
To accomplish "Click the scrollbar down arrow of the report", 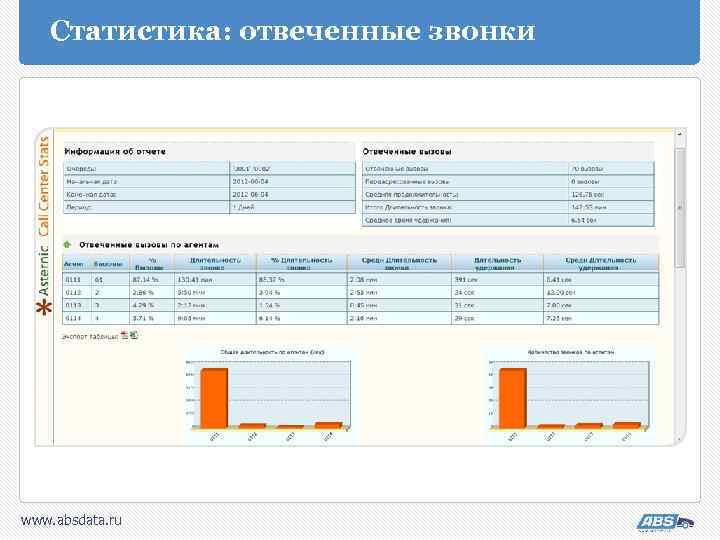I will 680,440.
